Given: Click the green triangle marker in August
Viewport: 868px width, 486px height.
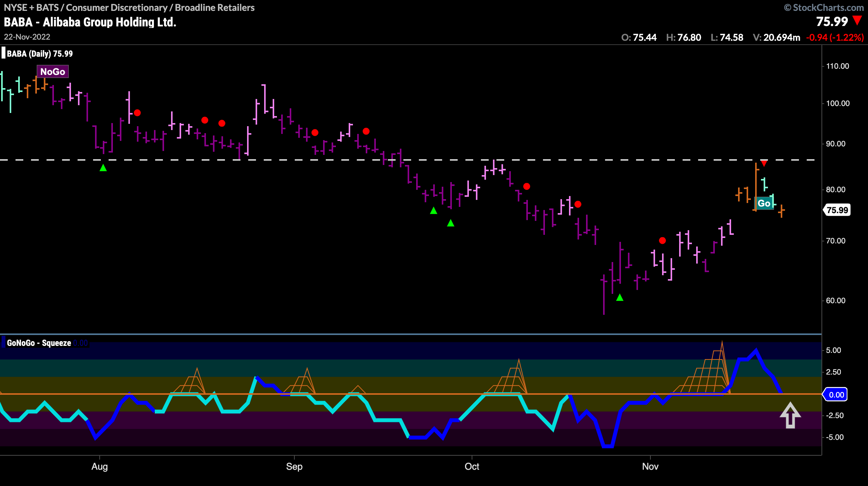Looking at the screenshot, I should point(103,168).
